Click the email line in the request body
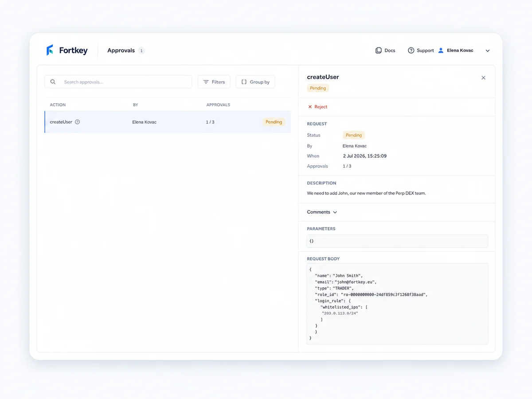 (345, 282)
